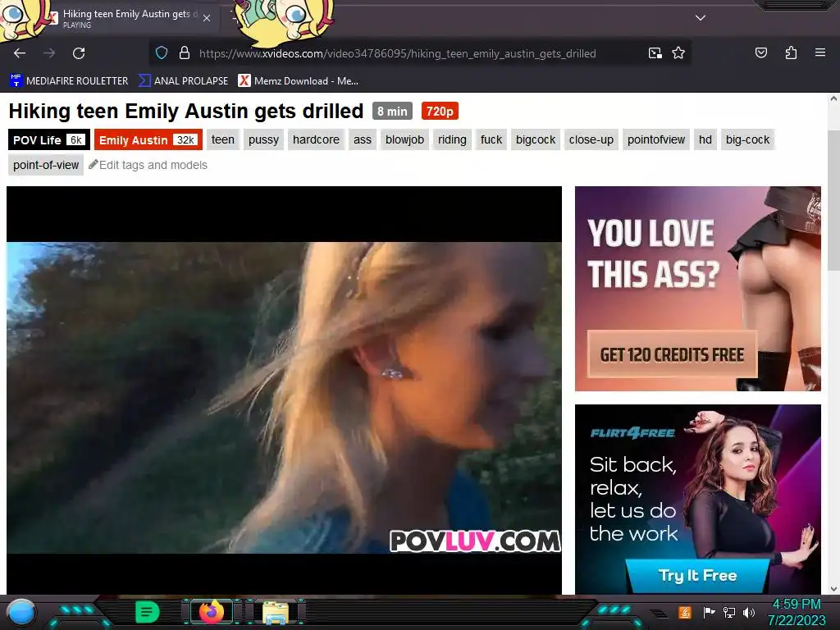Click the MediaFire bookmark favicon
Screen dimensions: 840x630
coord(16,81)
